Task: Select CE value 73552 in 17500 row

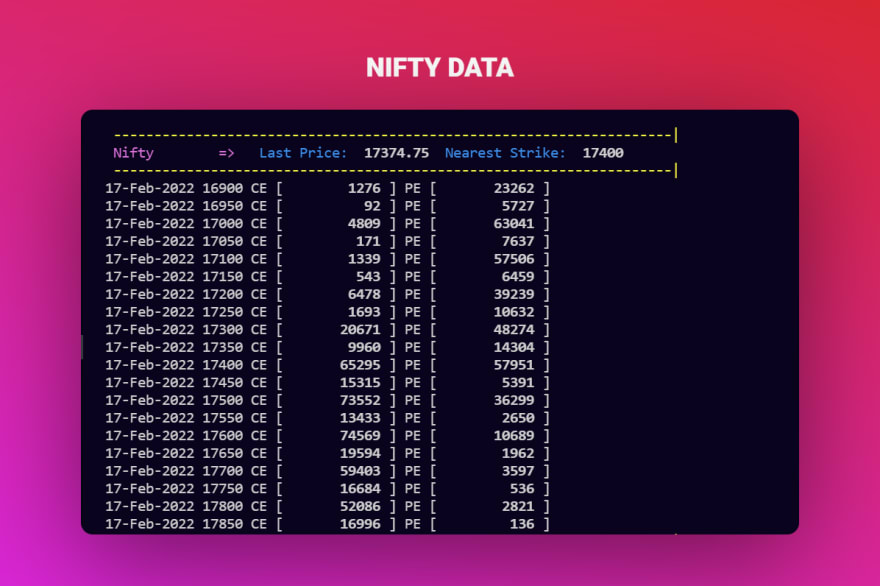Action: click(360, 401)
